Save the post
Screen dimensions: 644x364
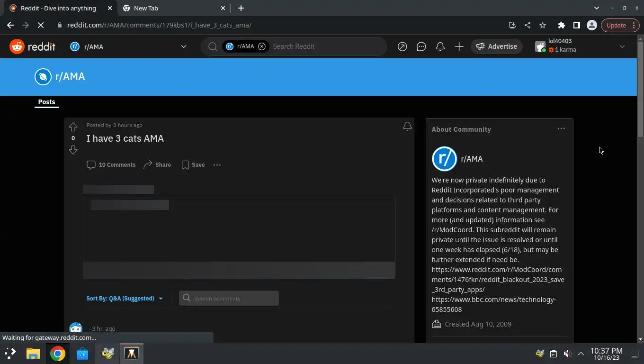pyautogui.click(x=193, y=165)
